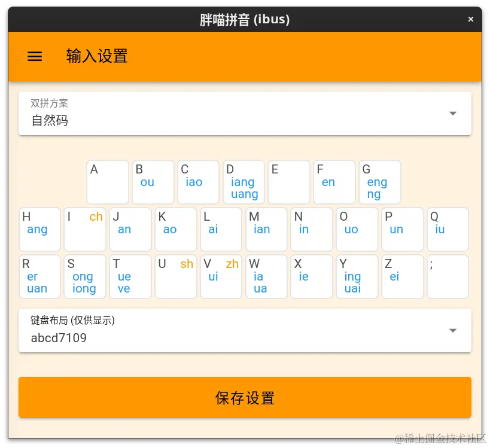Select the A key tile
The width and height of the screenshot is (490, 448).
coord(107,182)
